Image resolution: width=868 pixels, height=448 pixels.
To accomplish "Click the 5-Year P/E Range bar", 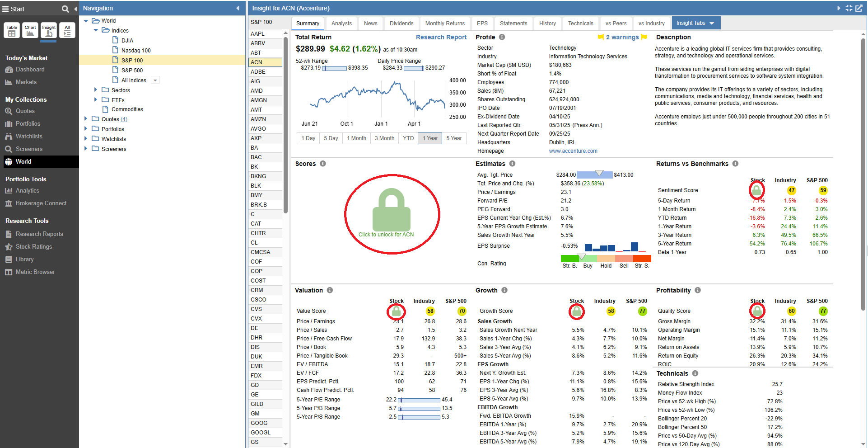I will (x=419, y=400).
